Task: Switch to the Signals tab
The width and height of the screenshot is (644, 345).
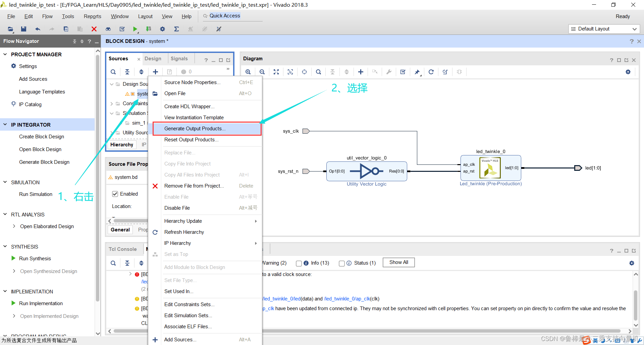Action: tap(179, 59)
